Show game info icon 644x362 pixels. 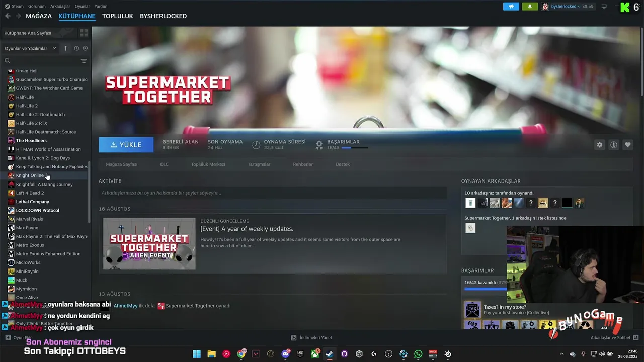[614, 145]
